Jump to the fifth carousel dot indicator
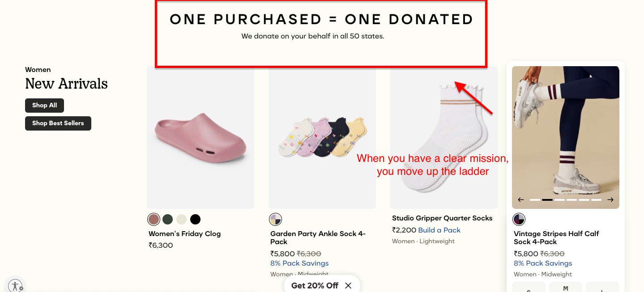 click(x=584, y=200)
